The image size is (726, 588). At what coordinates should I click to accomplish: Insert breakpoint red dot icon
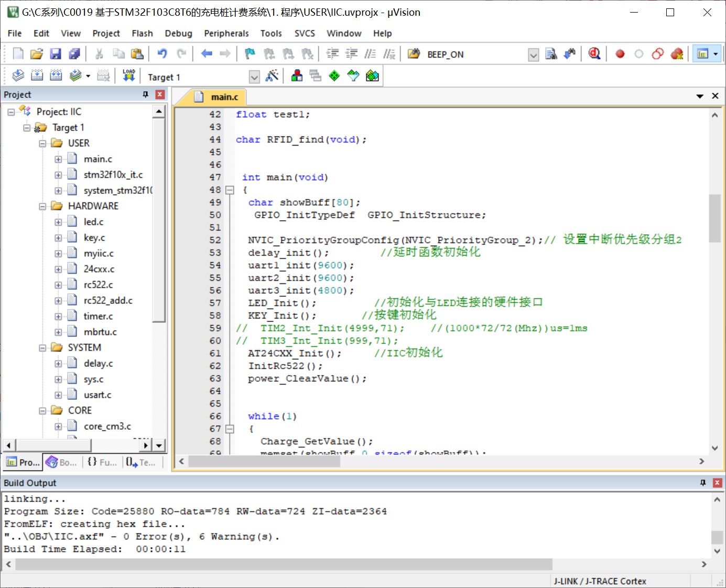[x=620, y=53]
